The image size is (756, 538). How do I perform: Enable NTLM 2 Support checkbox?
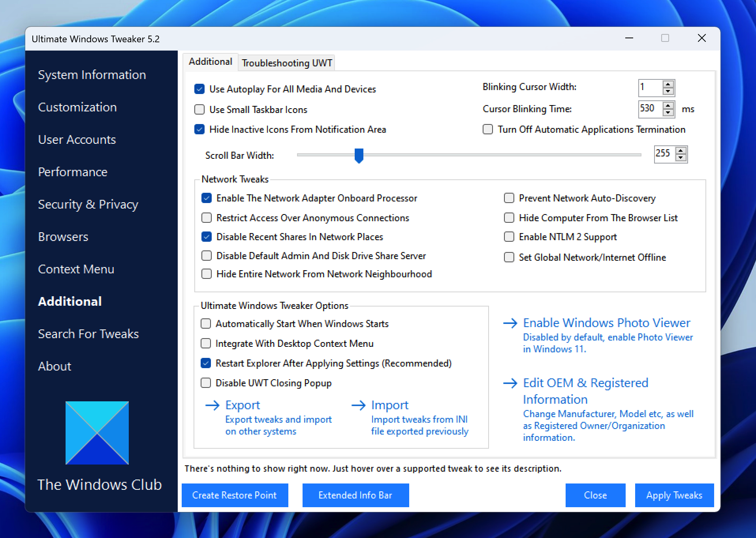[509, 237]
